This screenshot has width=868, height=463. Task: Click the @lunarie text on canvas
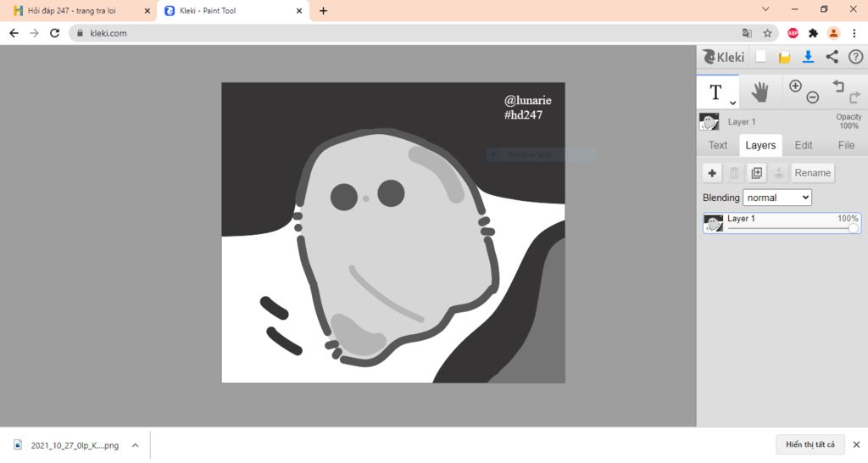coord(527,100)
